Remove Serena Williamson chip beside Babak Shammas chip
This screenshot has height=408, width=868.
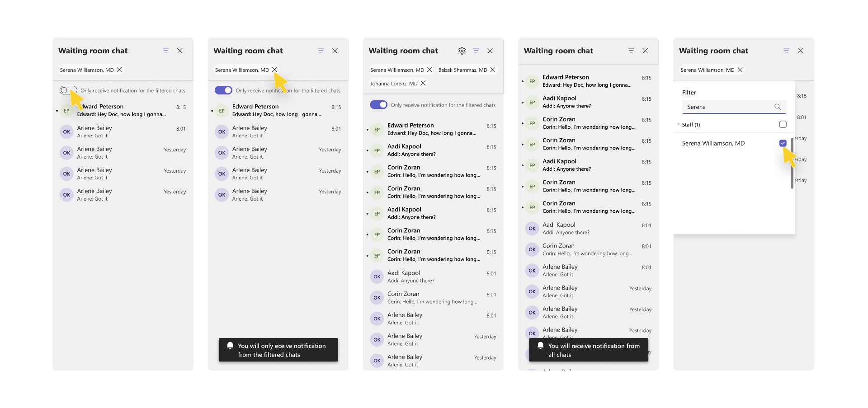[429, 70]
